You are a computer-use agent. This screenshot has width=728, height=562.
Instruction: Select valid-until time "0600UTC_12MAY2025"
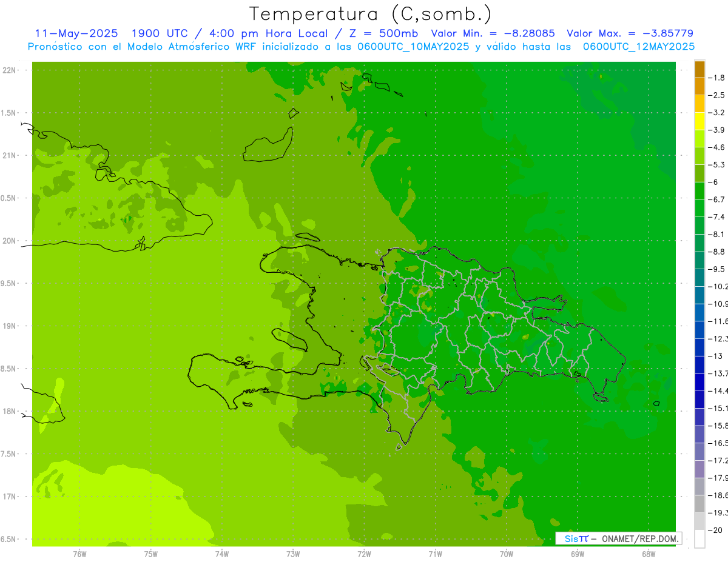[x=639, y=47]
